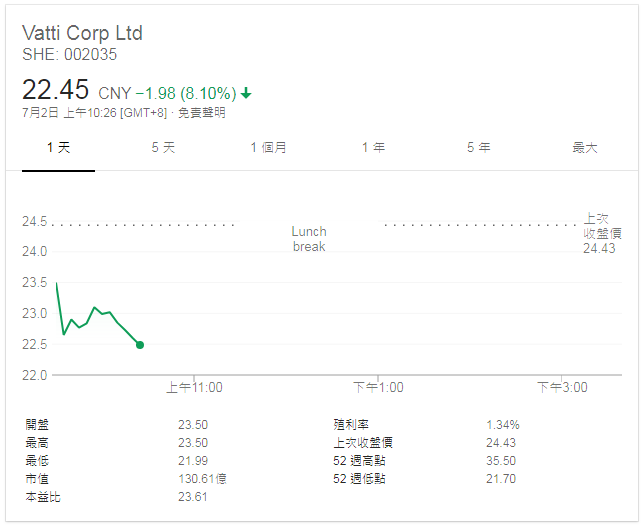Select the 5 年 range tab
The height and width of the screenshot is (527, 643).
[478, 147]
